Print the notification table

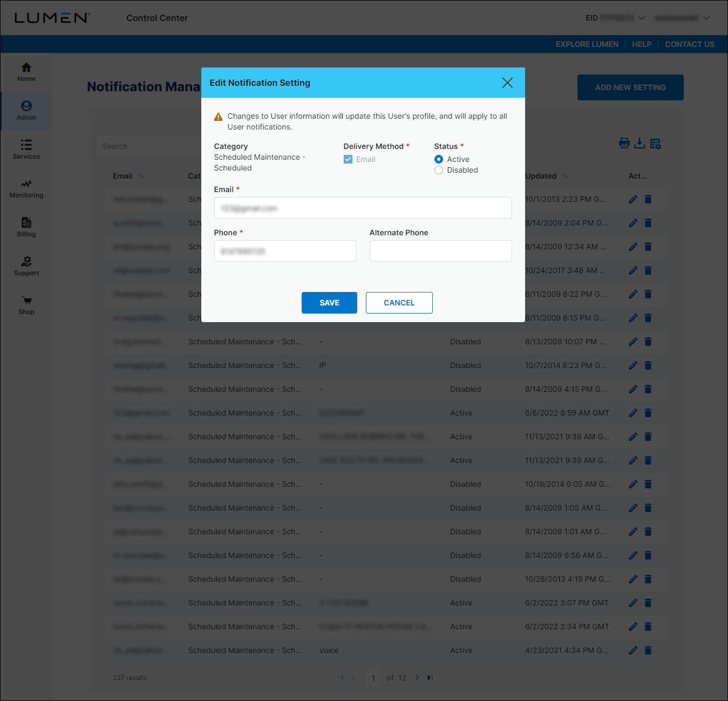[624, 143]
